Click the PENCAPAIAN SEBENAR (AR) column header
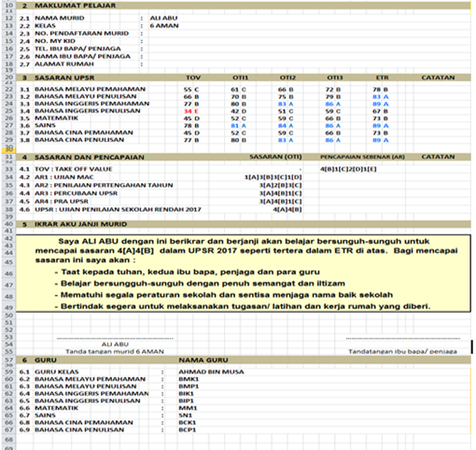The height and width of the screenshot is (450, 476). [363, 157]
